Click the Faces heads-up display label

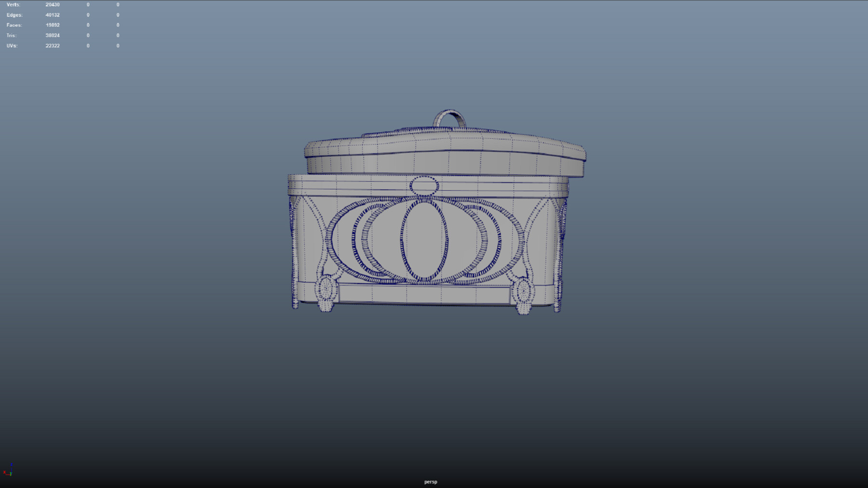pyautogui.click(x=14, y=25)
